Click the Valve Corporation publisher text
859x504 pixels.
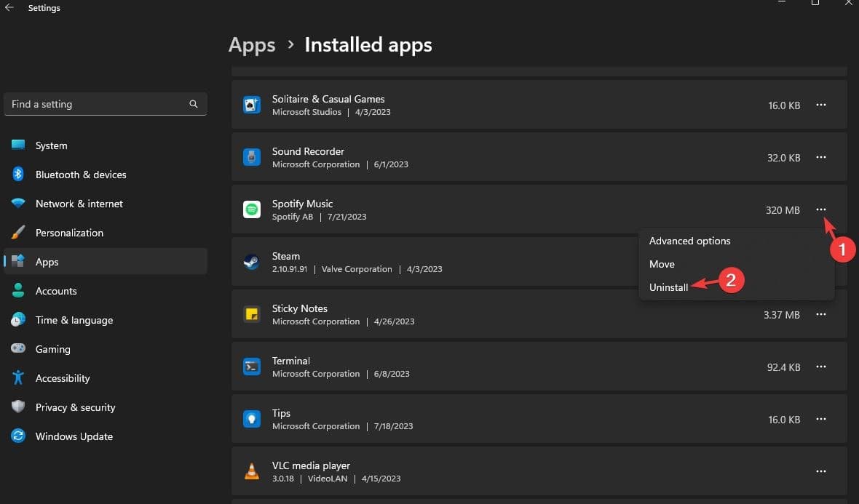click(357, 269)
